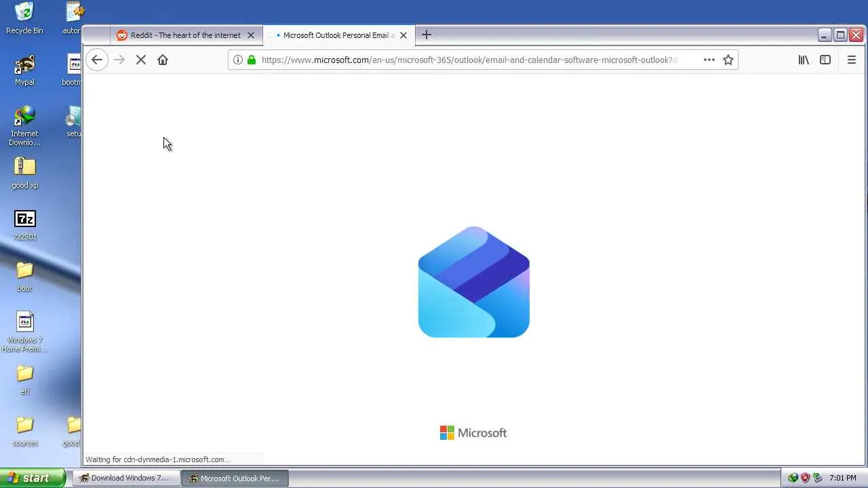The width and height of the screenshot is (868, 488).
Task: Close the Microsoft Outlook tab
Action: 403,35
